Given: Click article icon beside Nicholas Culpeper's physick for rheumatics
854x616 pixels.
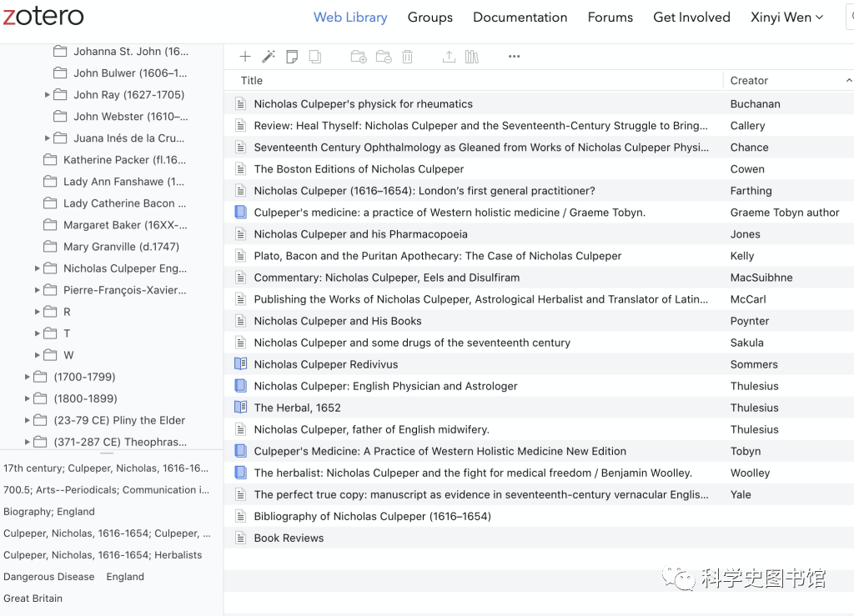Looking at the screenshot, I should click(x=240, y=104).
